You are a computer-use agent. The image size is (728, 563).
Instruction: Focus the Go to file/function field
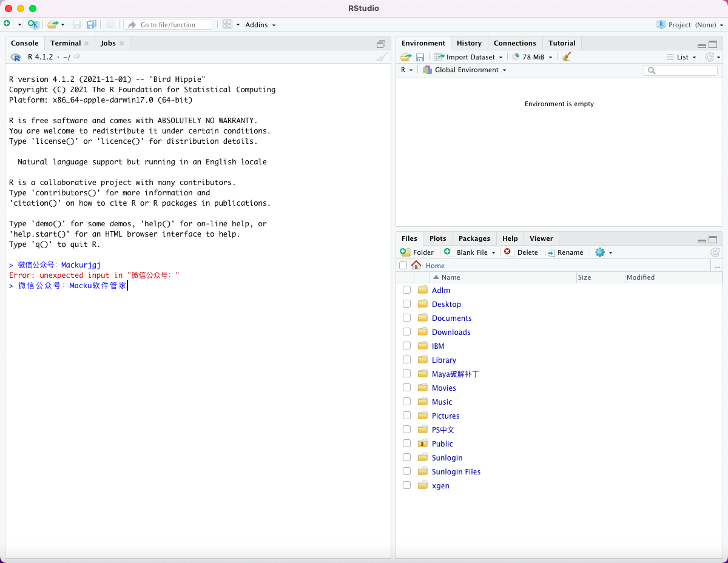click(168, 24)
